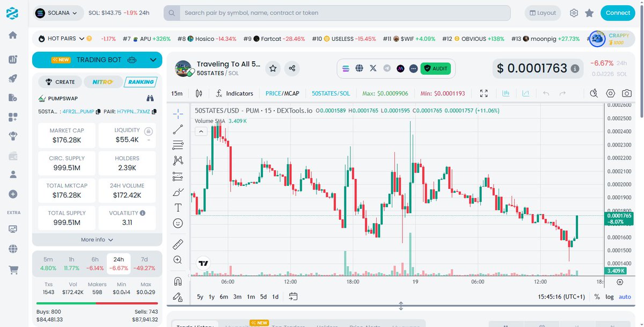Select the crosshair cursor chart tool

[x=178, y=113]
